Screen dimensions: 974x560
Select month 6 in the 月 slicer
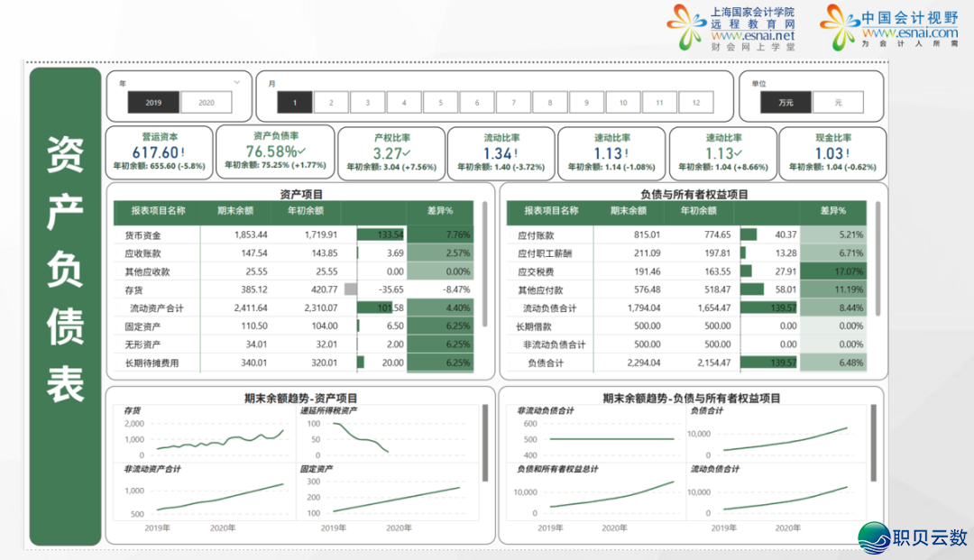[x=477, y=103]
